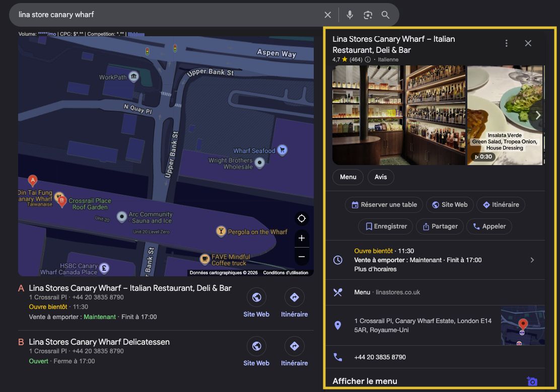Screen dimensions: 560x392
Task: Click the Arc Community Sauna marker
Action: [x=122, y=217]
